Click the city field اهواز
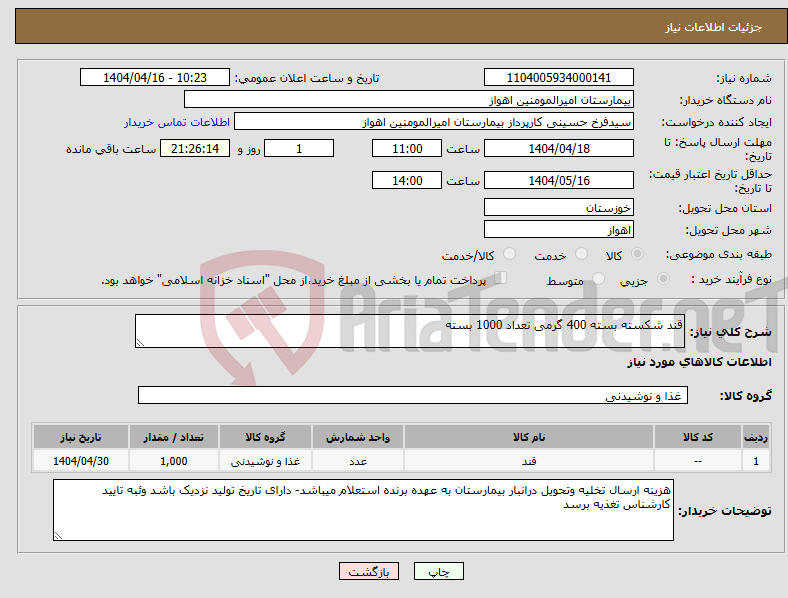Screen dimensions: 788x598 click(x=558, y=230)
